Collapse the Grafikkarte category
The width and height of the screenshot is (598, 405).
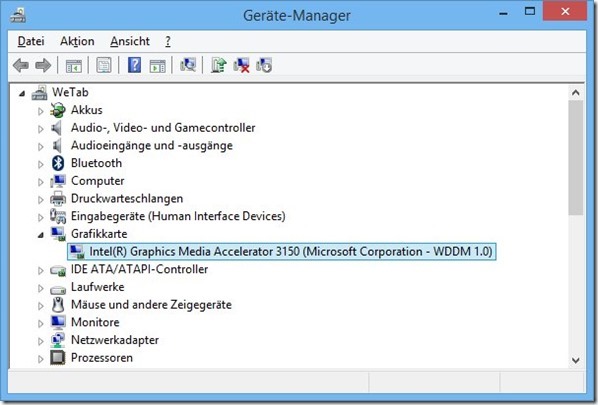click(x=41, y=235)
